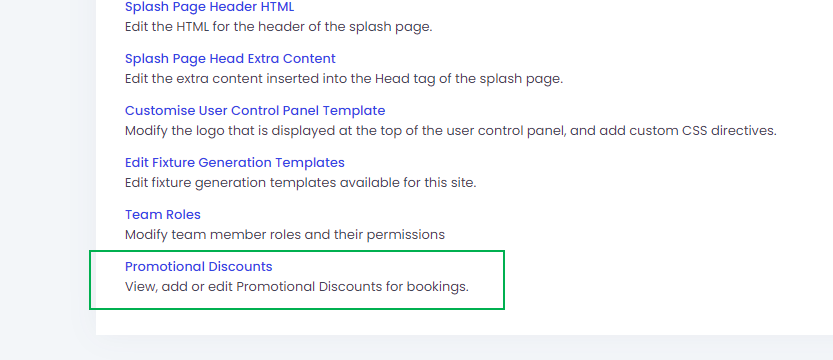This screenshot has width=833, height=360.
Task: Click 'Modify team member roles' description text
Action: pyautogui.click(x=285, y=235)
